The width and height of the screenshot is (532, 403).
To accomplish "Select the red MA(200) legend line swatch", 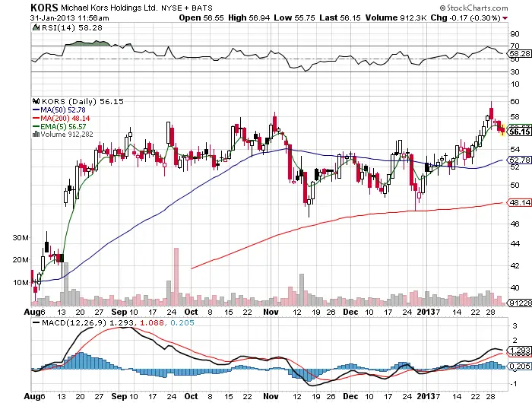I will coord(36,118).
